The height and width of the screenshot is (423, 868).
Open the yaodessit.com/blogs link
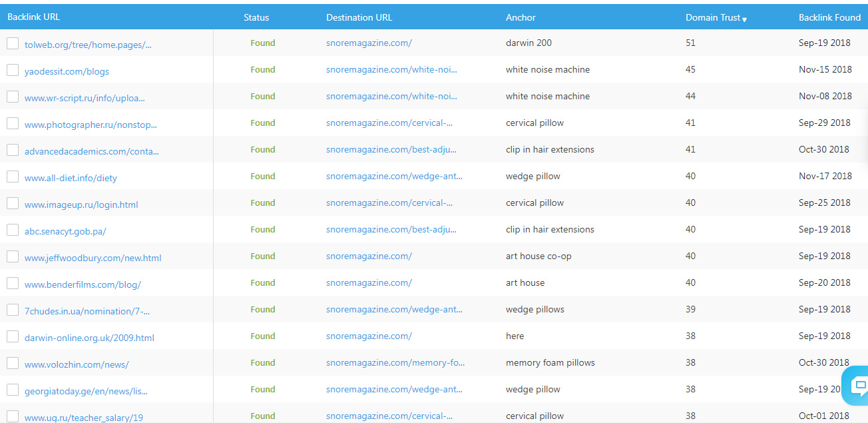67,71
